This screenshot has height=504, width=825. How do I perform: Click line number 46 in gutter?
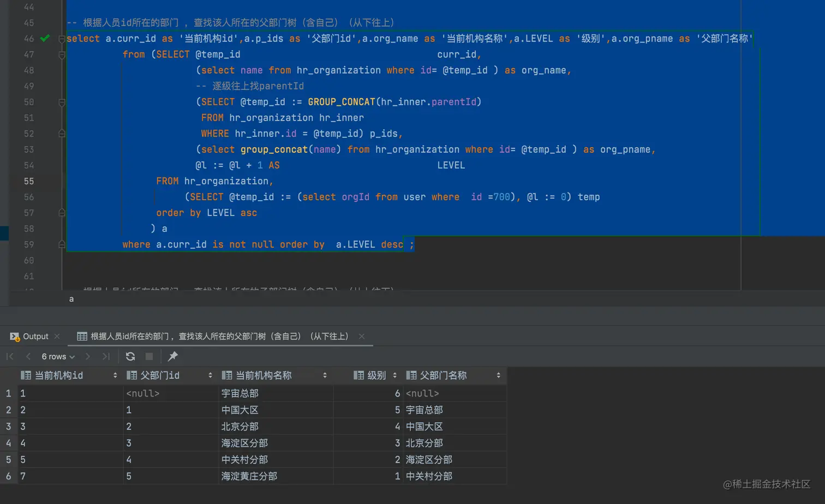[28, 39]
